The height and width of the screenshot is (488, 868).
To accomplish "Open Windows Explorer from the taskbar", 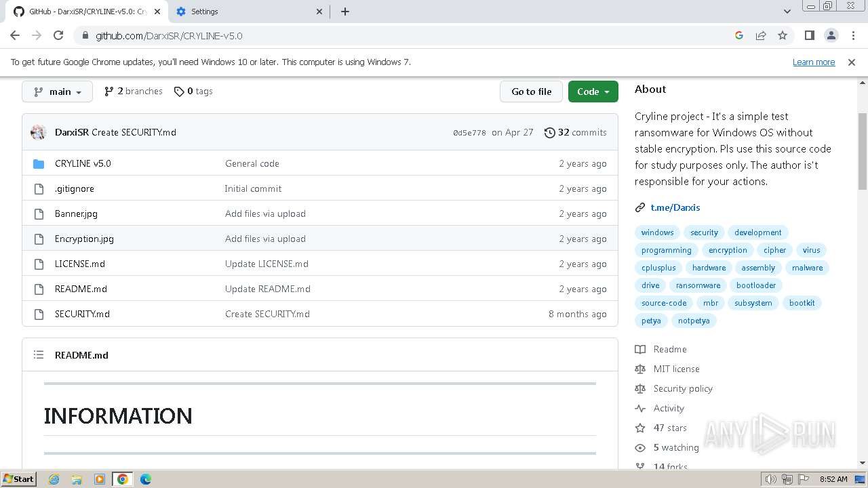I will (x=77, y=479).
